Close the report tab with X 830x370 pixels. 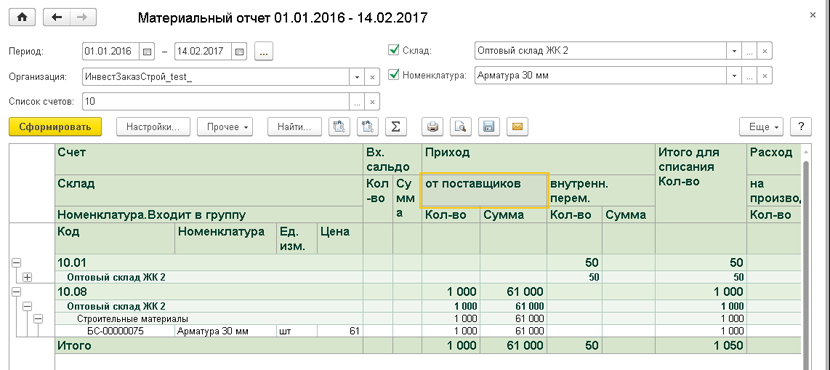[813, 15]
